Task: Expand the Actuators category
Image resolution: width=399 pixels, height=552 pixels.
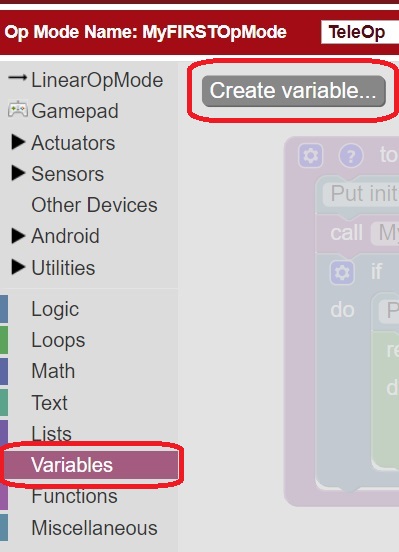Action: (18, 142)
